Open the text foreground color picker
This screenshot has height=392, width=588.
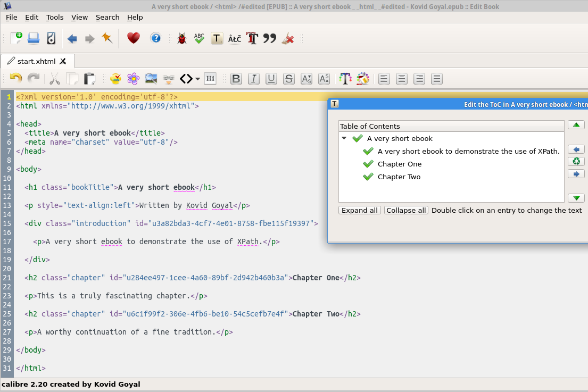tap(345, 79)
